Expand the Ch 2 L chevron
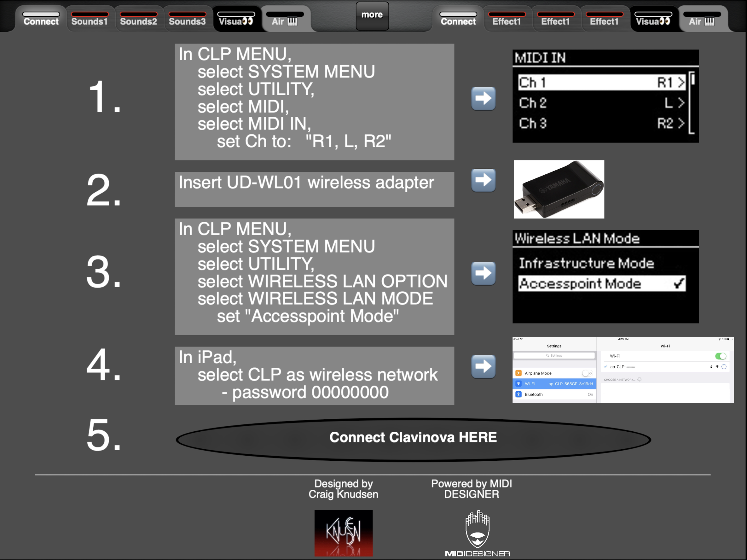Viewport: 747px width, 560px height. coord(681,103)
